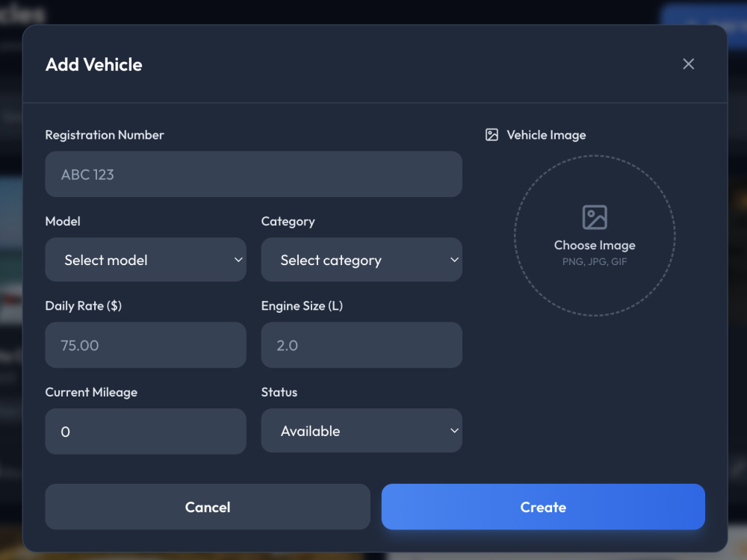Click the Engine Size (L) label
This screenshot has height=560, width=747.
tap(302, 305)
